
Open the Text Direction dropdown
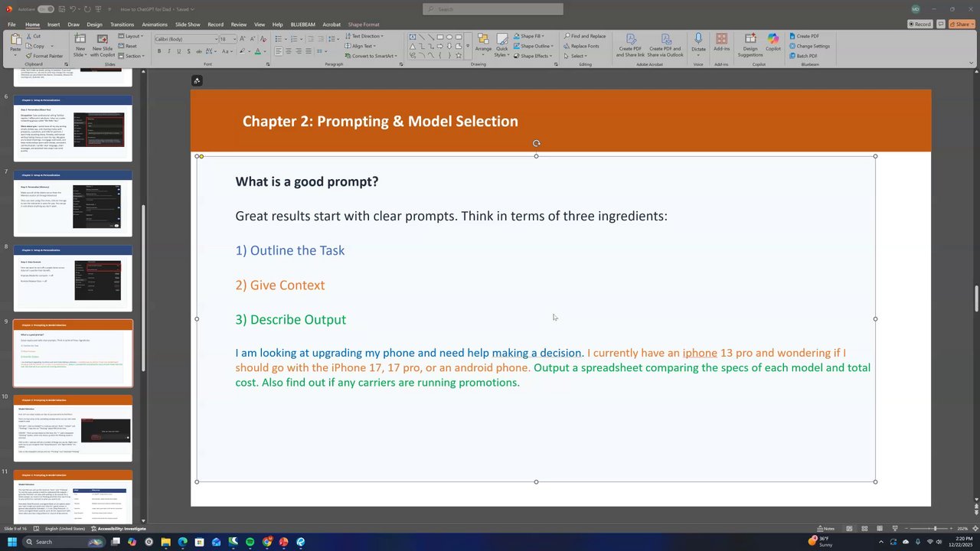[x=364, y=36]
